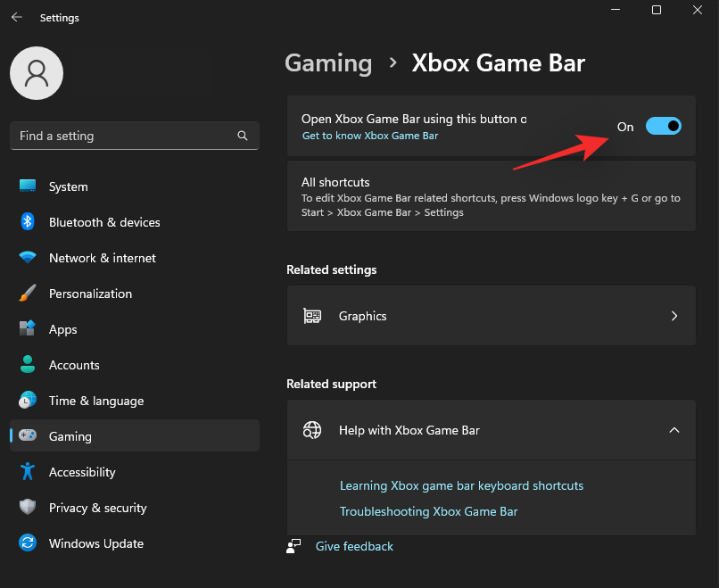
Task: Click the Windows Update sync icon
Action: coord(28,543)
